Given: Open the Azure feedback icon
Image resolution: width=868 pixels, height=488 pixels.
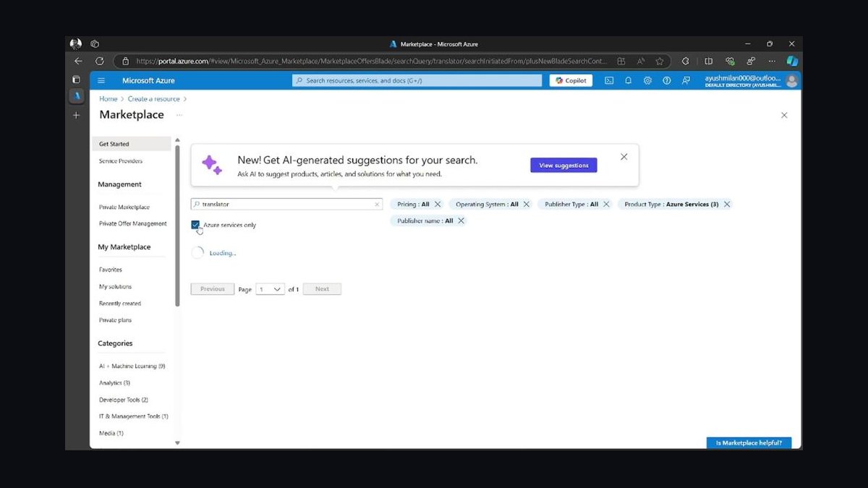Looking at the screenshot, I should [686, 80].
